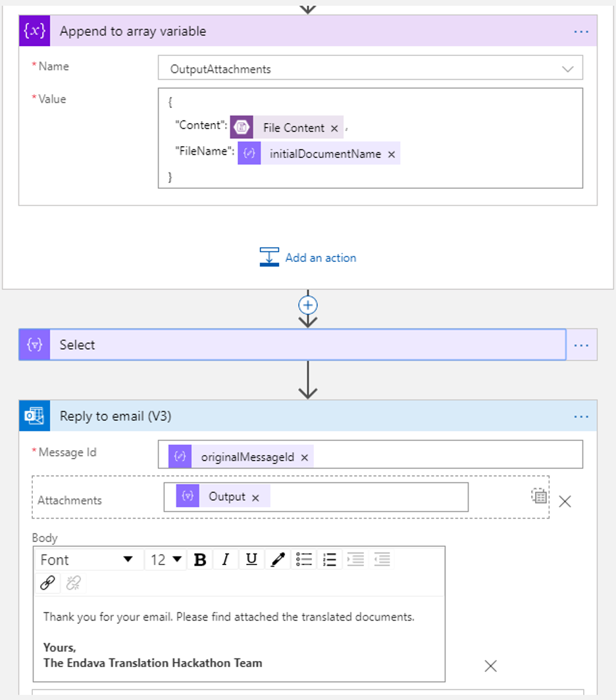Remove the Output token from Attachments

[255, 498]
